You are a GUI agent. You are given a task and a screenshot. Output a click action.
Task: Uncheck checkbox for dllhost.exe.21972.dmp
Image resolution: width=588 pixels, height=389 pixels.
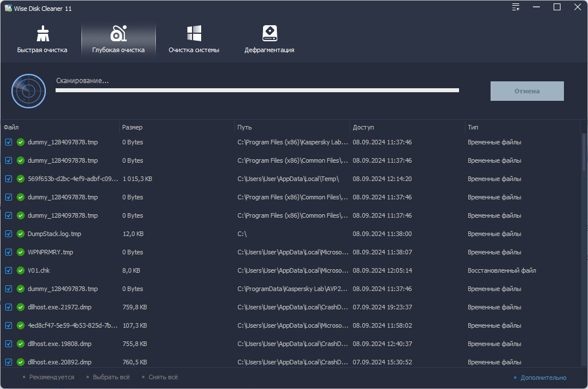click(x=9, y=307)
